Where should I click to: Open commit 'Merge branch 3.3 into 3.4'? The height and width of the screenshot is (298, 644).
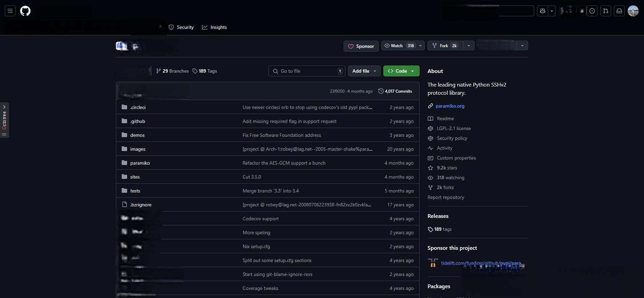pos(271,191)
